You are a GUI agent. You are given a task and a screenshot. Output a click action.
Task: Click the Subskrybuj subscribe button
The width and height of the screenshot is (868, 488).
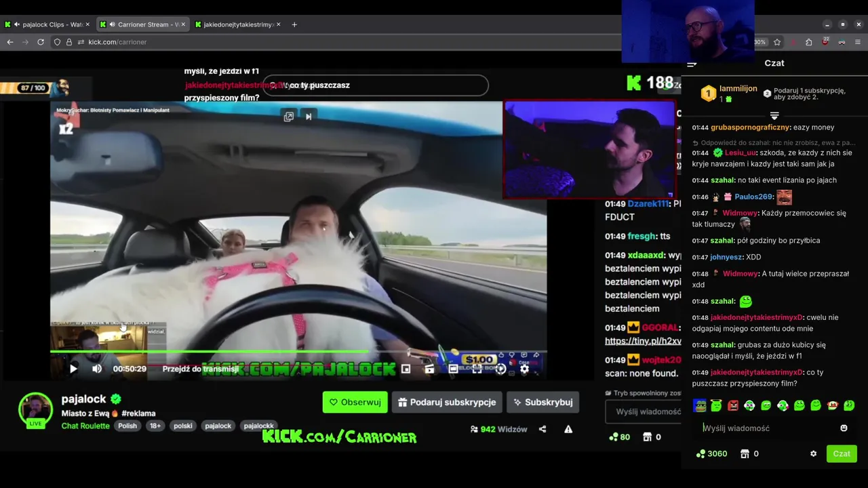pos(542,402)
